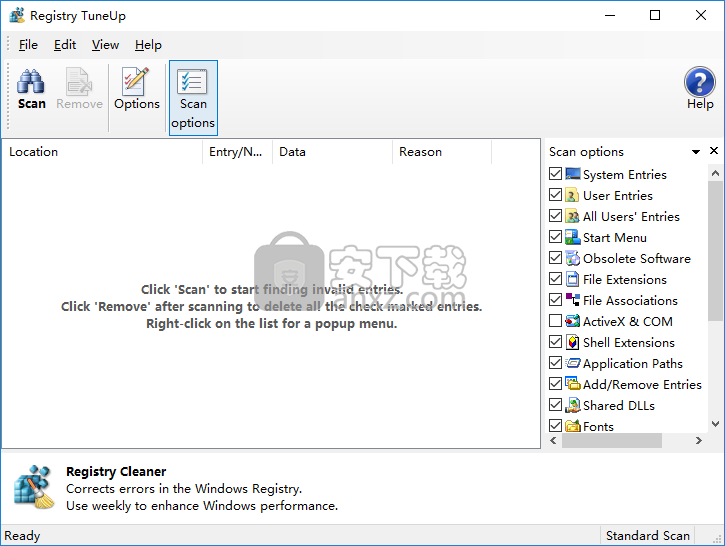Toggle the Fonts checkbox
Screen dimensions: 725x546
tap(555, 425)
